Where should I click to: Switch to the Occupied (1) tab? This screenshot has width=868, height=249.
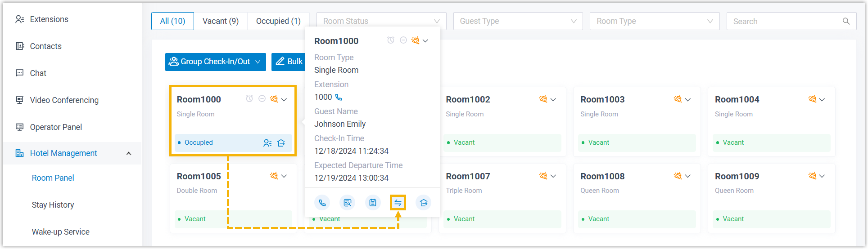tap(278, 21)
